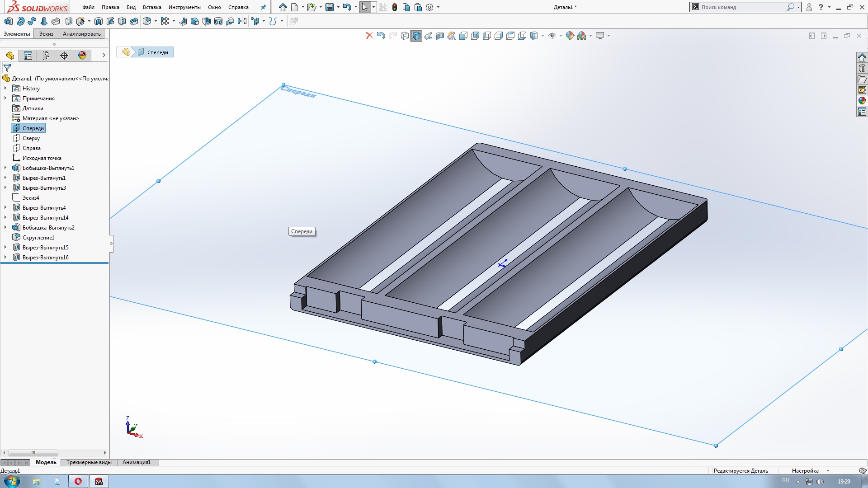The image size is (868, 488).
Task: Open the ConfigurationManager panel icon
Action: tap(46, 56)
